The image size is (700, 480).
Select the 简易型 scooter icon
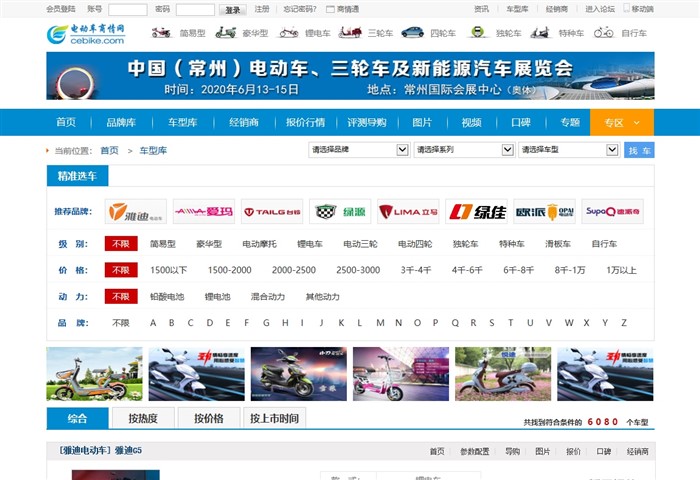click(161, 33)
